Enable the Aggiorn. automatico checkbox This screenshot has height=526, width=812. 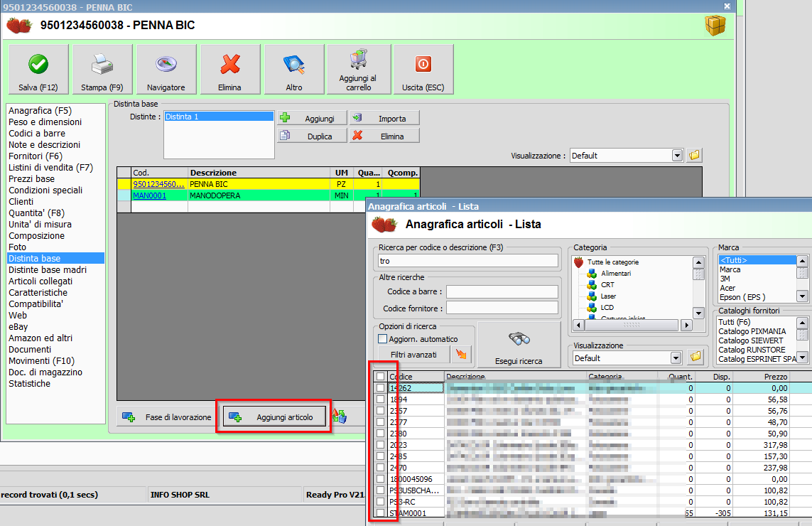pos(383,339)
